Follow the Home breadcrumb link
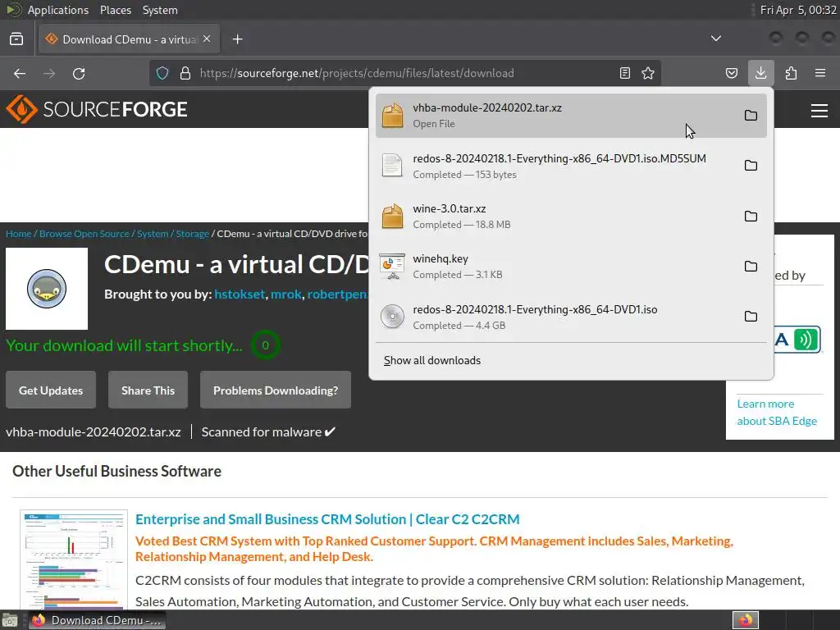Image resolution: width=840 pixels, height=630 pixels. [x=19, y=234]
